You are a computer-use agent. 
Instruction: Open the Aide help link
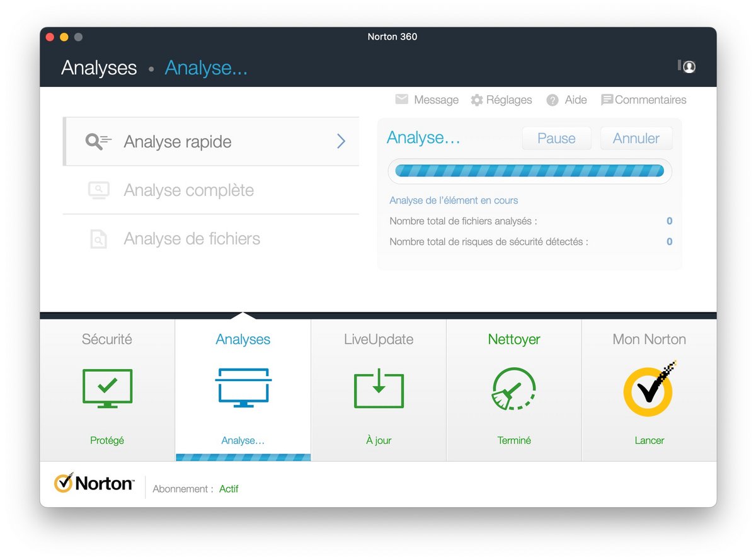[576, 100]
